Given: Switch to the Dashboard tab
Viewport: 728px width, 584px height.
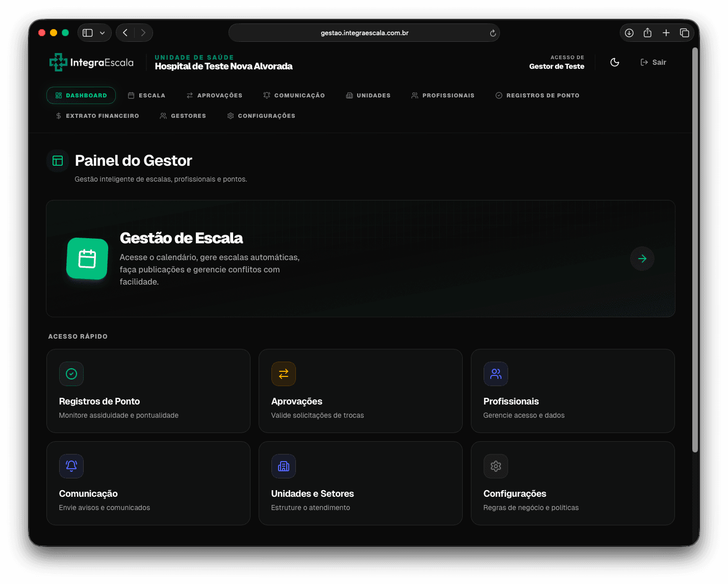Looking at the screenshot, I should 81,95.
